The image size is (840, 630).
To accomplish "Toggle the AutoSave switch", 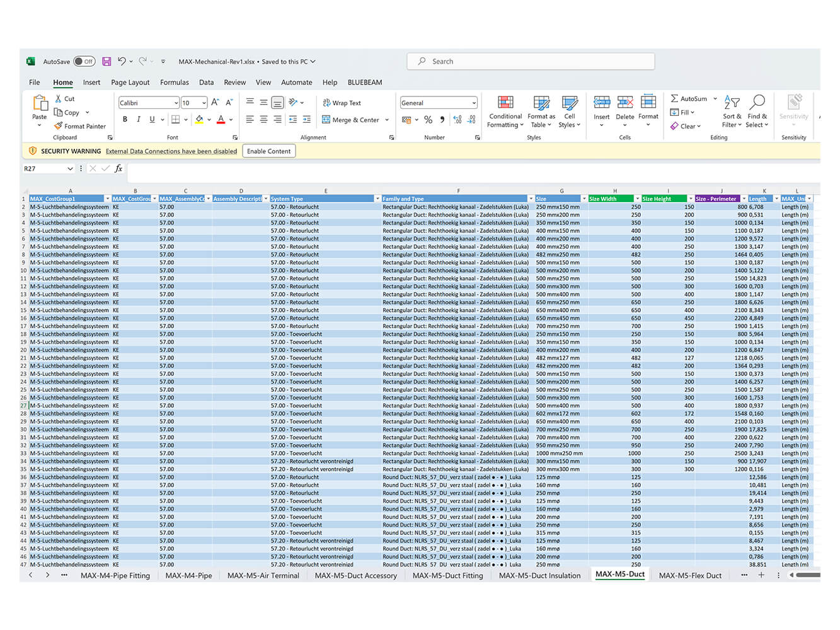I will tap(84, 61).
